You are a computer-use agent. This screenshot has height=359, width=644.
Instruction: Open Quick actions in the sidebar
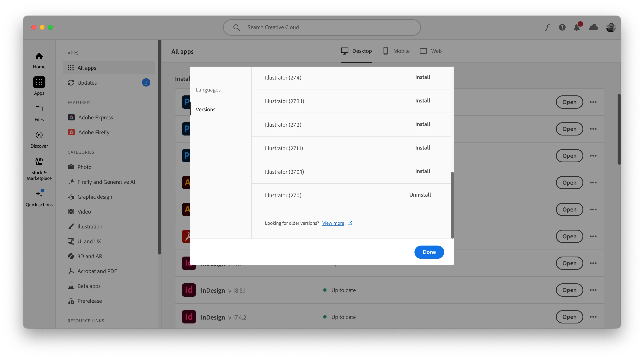pyautogui.click(x=39, y=198)
